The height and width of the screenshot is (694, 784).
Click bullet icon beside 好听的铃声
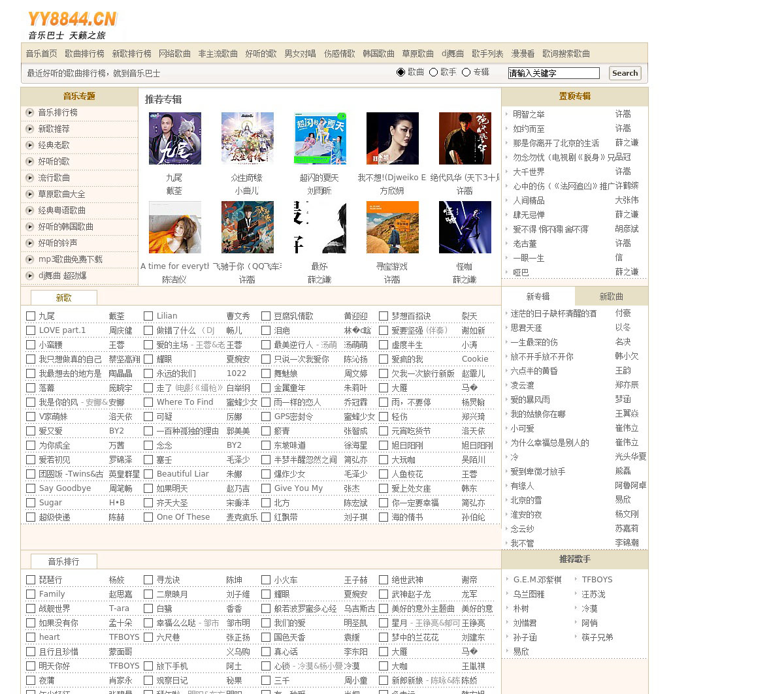29,243
